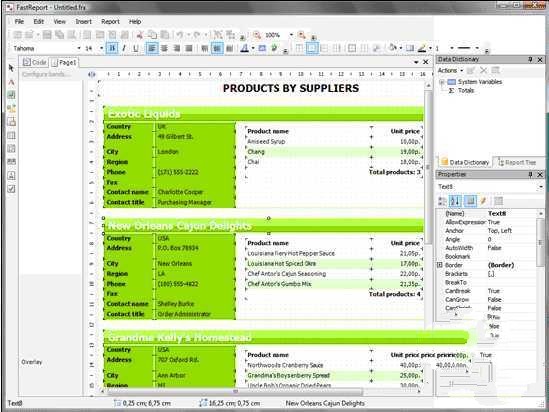549x412 pixels.
Task: Open the Report menu
Action: coord(110,21)
